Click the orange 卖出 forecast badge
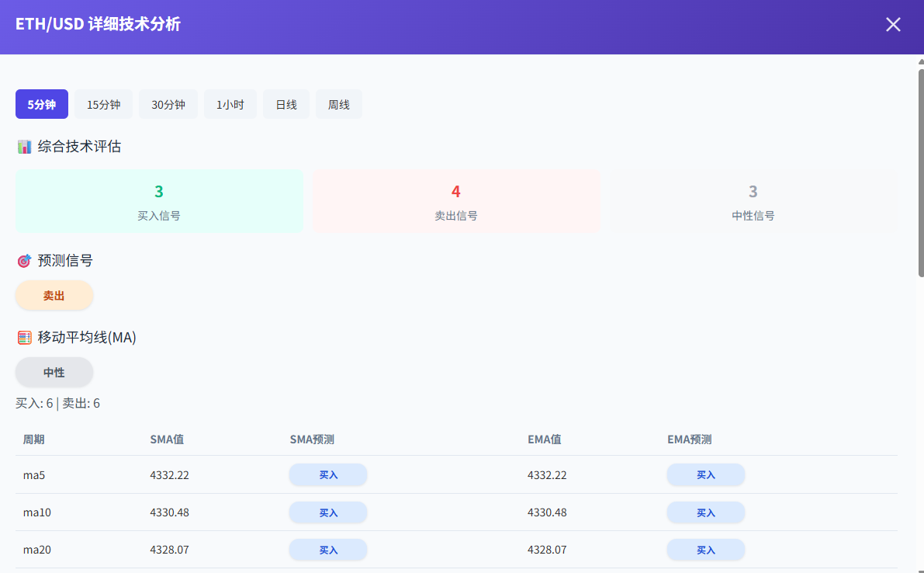924x573 pixels. click(54, 296)
